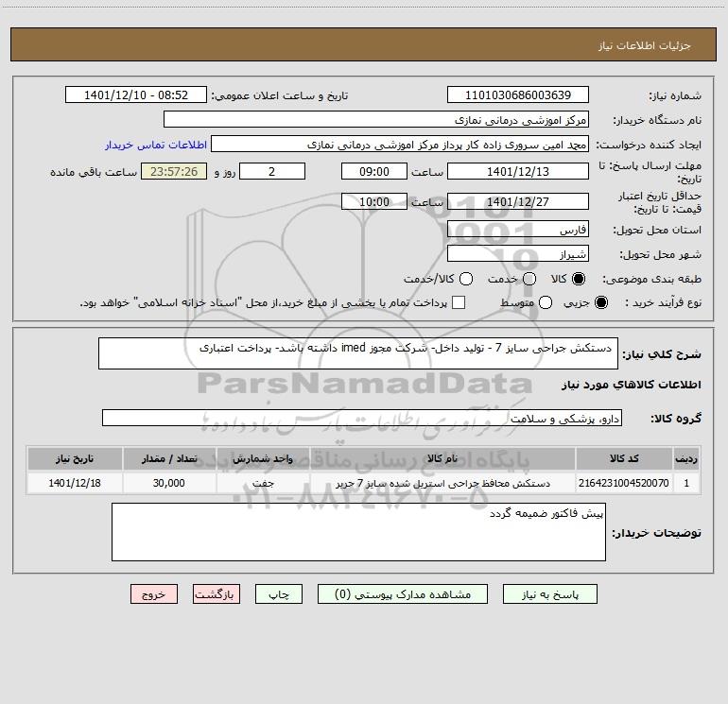Image resolution: width=728 pixels, height=704 pixels.
Task: Click the پاسخ به نیاز button
Action: pyautogui.click(x=549, y=594)
